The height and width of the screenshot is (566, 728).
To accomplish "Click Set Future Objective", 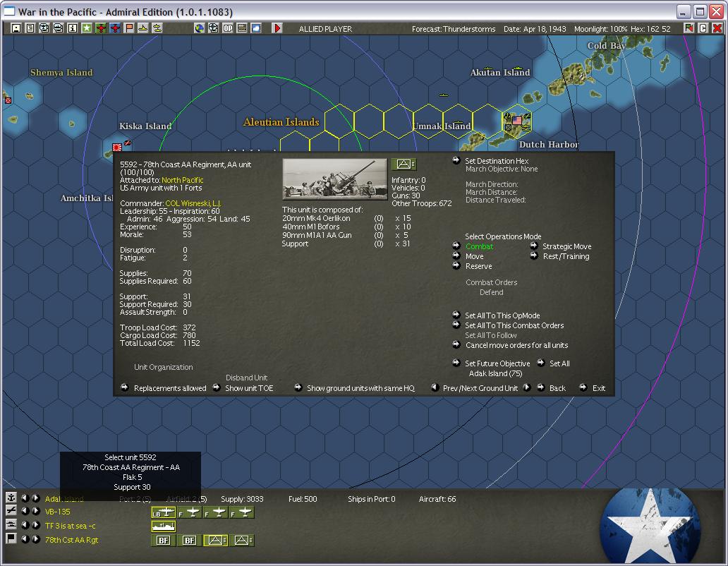I will [497, 363].
